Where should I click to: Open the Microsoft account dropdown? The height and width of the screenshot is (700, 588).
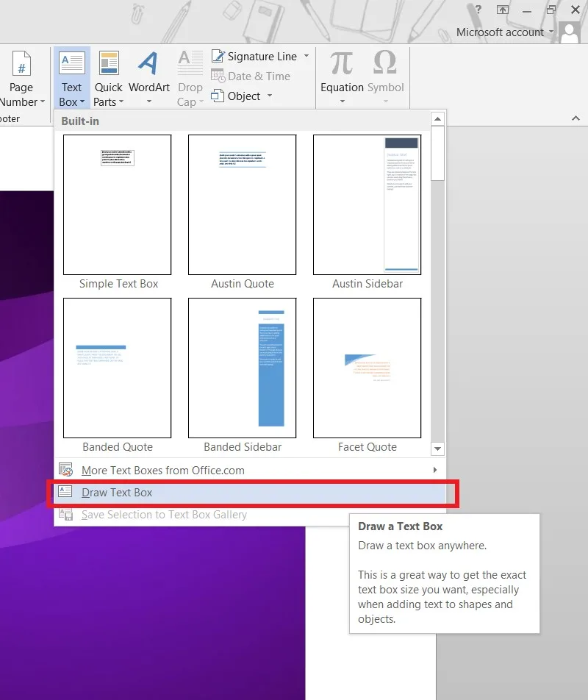pyautogui.click(x=504, y=32)
